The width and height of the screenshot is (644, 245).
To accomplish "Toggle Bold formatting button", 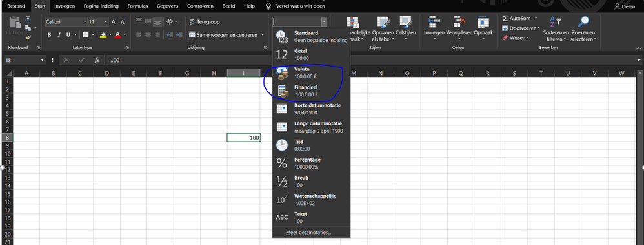I will (x=49, y=35).
